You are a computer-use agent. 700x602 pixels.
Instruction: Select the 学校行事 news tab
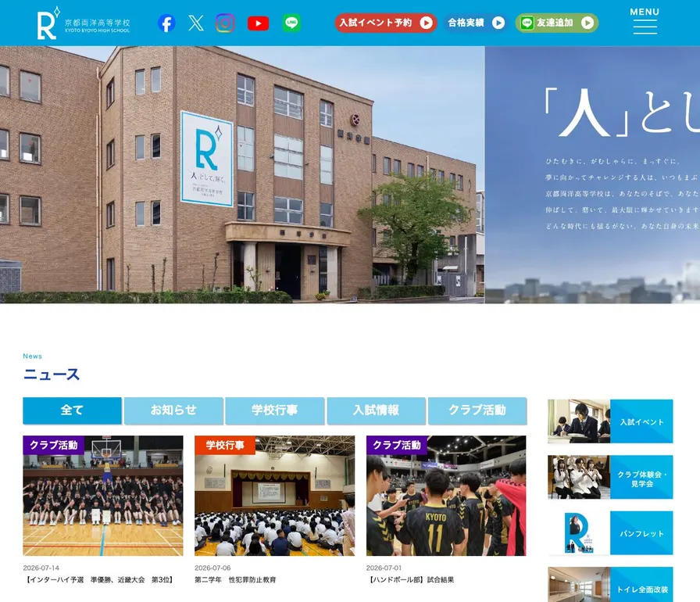click(x=274, y=410)
